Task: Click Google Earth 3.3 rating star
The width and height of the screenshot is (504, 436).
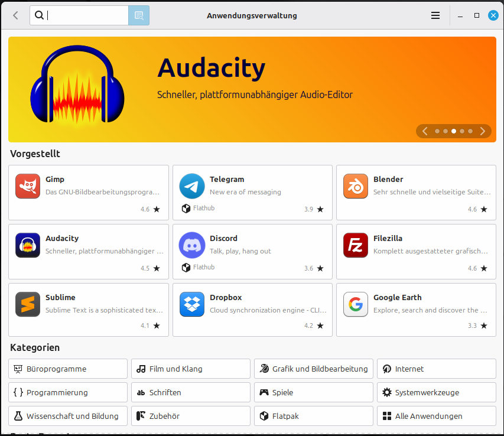Action: point(484,326)
